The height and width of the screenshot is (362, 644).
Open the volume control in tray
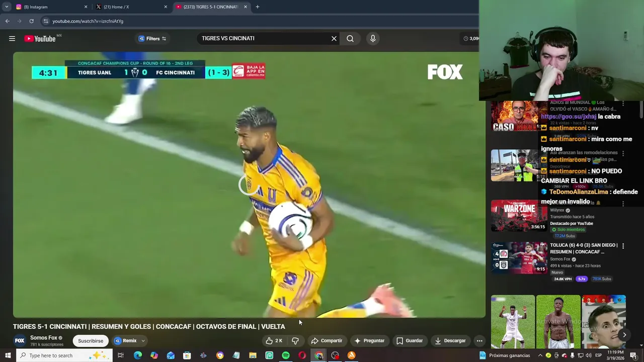point(589,355)
